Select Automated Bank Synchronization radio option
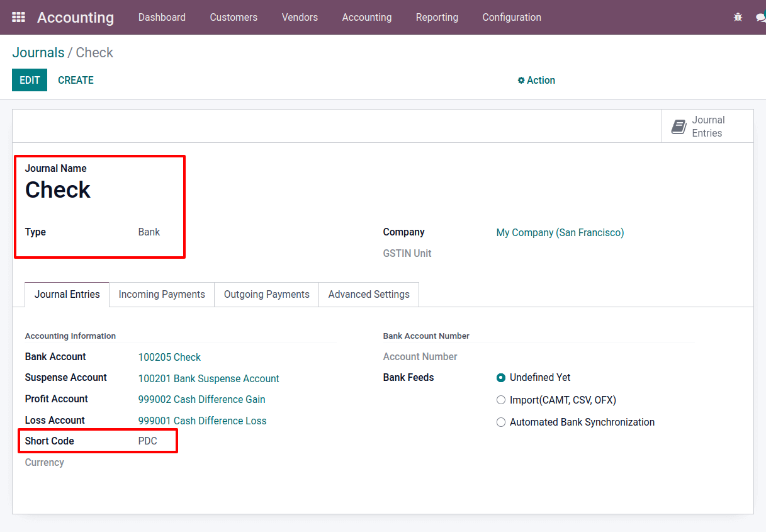Screen dimensions: 766x532 (501, 422)
